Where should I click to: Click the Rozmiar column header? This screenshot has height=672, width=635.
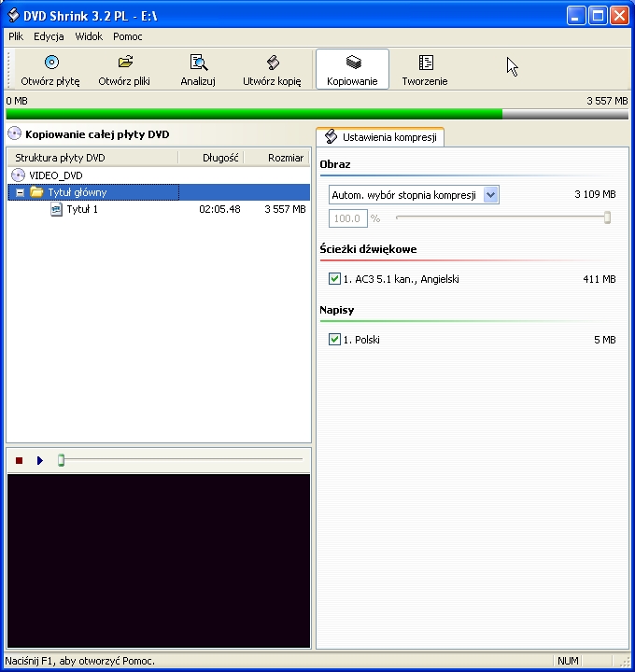[276, 158]
